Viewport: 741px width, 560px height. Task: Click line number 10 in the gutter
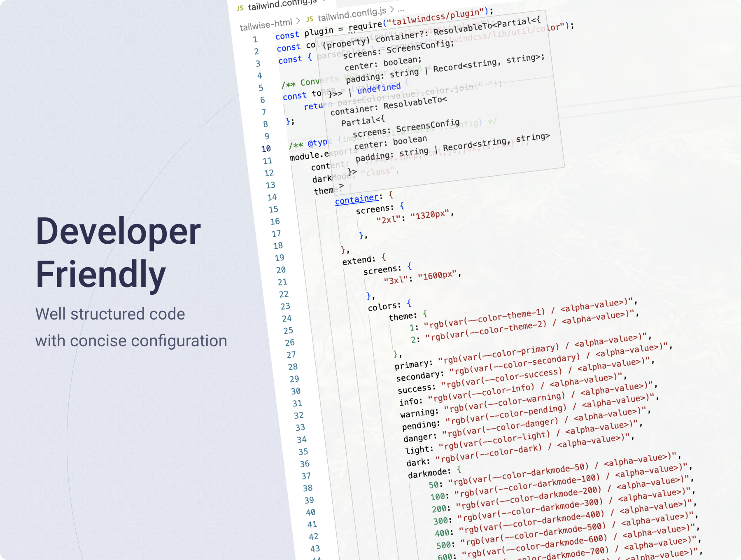click(266, 149)
